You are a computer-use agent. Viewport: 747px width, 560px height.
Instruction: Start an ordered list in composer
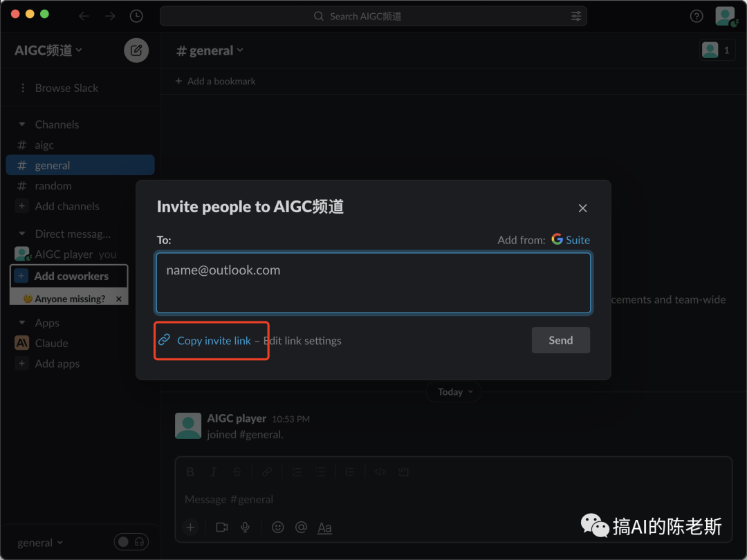(x=297, y=472)
